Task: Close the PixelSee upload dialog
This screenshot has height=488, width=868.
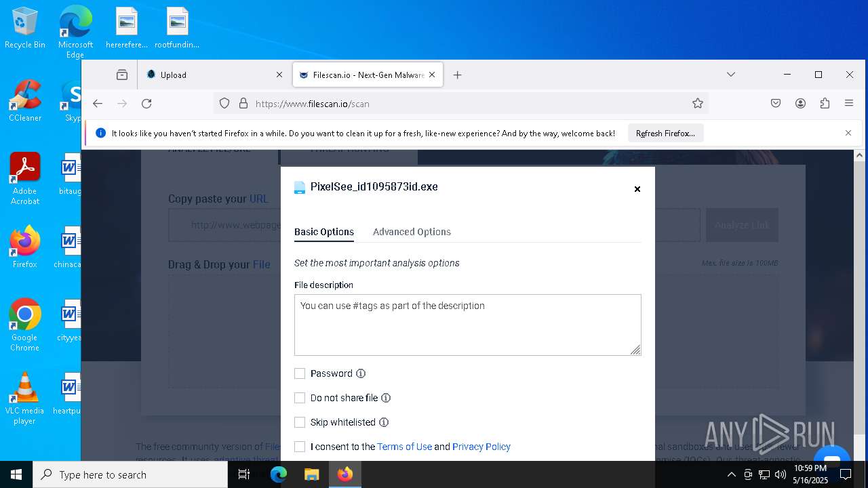Action: pyautogui.click(x=637, y=189)
